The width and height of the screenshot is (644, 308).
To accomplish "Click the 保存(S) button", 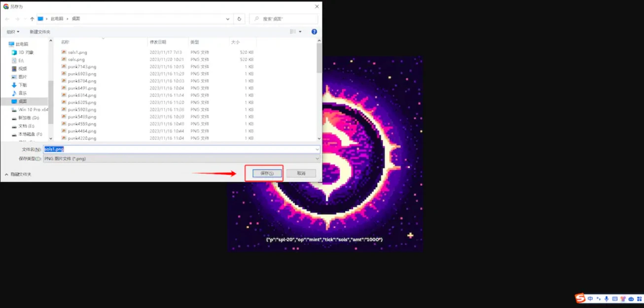I will [267, 173].
